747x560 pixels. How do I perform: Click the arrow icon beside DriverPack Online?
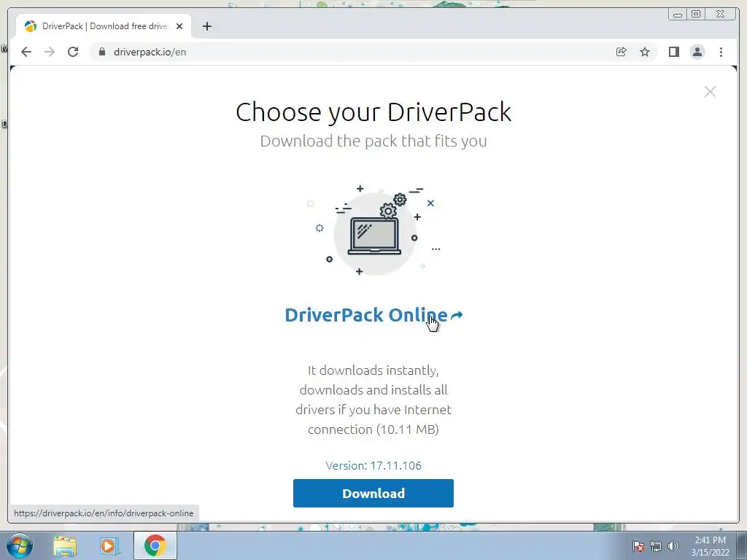coord(457,315)
